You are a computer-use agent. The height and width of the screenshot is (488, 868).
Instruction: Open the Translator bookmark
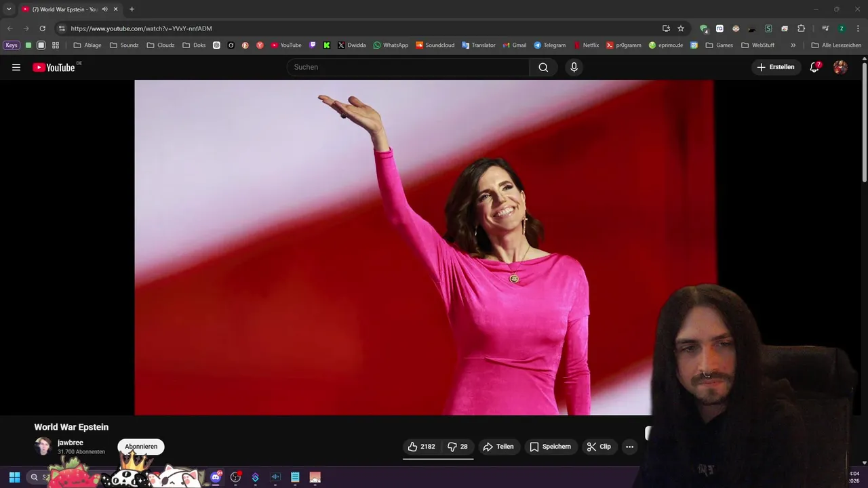pos(479,45)
